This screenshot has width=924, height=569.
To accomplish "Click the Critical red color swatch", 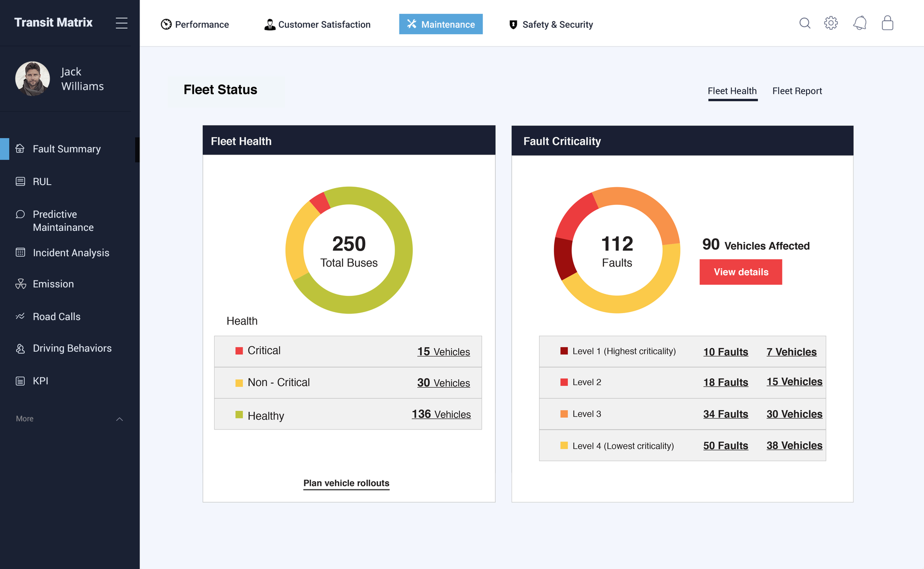I will click(239, 351).
